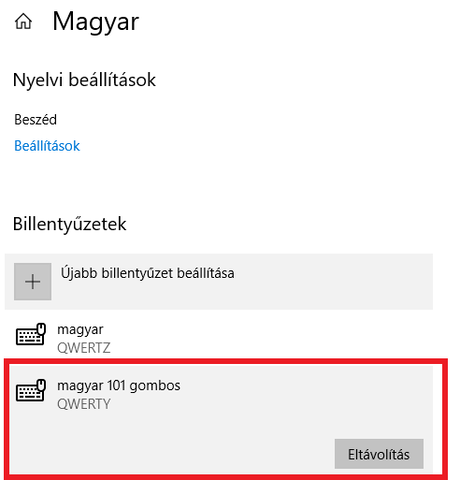Click the Magyar page title

(96, 22)
